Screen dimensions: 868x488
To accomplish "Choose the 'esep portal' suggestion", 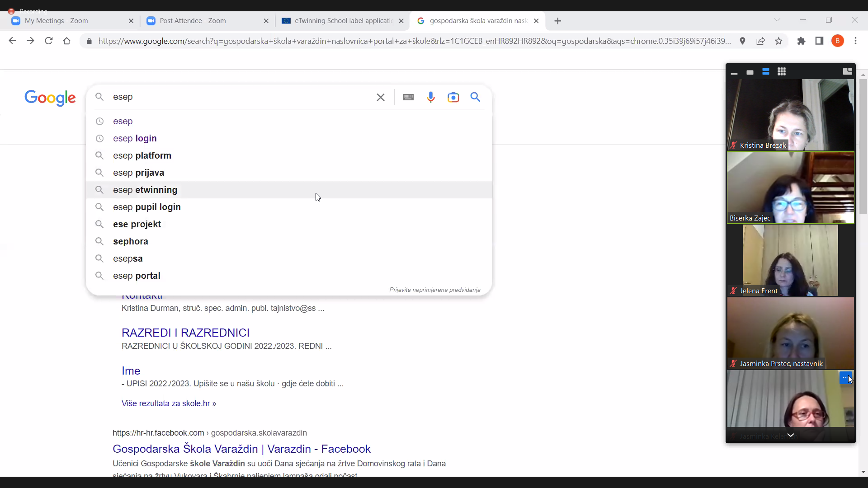I will [289, 276].
